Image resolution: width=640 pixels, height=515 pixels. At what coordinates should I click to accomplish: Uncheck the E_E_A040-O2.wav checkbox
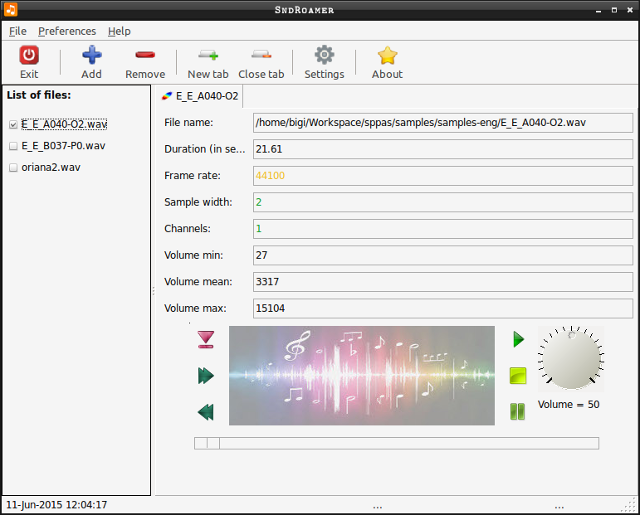click(x=13, y=124)
